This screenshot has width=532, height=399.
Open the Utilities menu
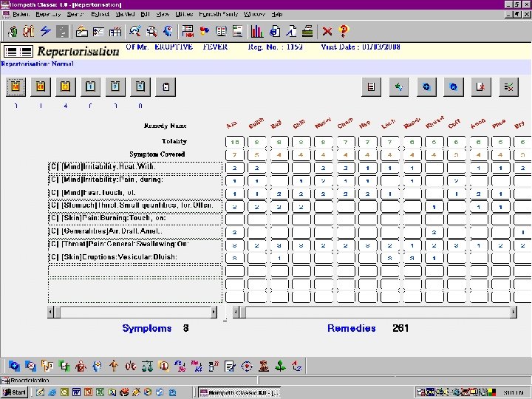click(x=185, y=14)
